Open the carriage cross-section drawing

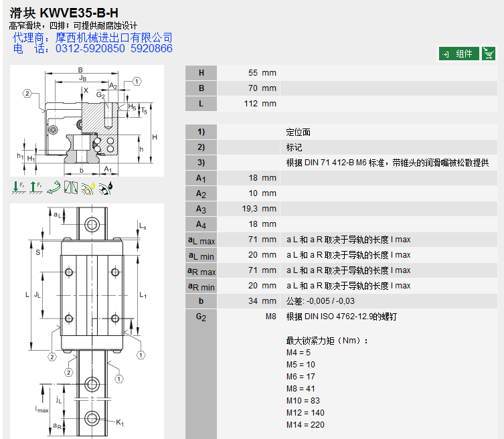click(x=87, y=121)
